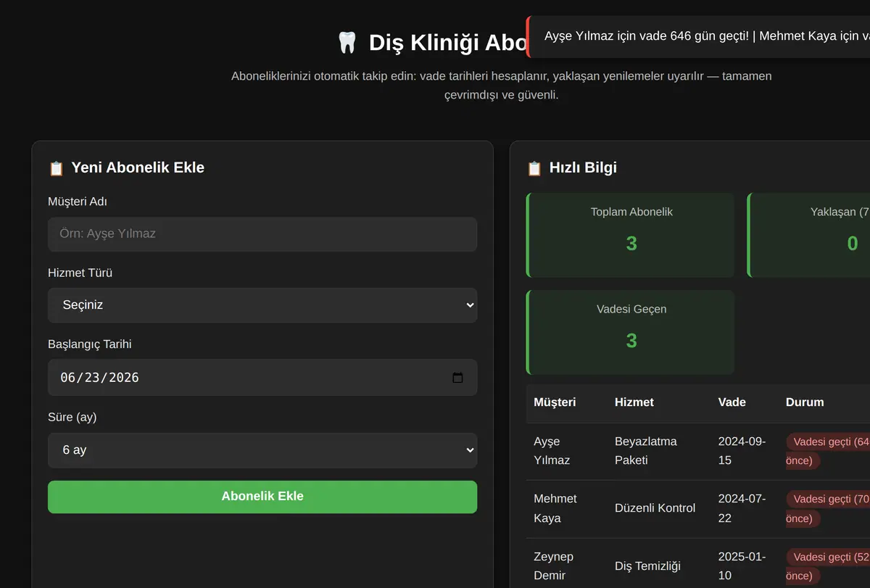Click the Yeni Abonelik Ekle heading
Viewport: 870px width, 588px height.
(138, 168)
